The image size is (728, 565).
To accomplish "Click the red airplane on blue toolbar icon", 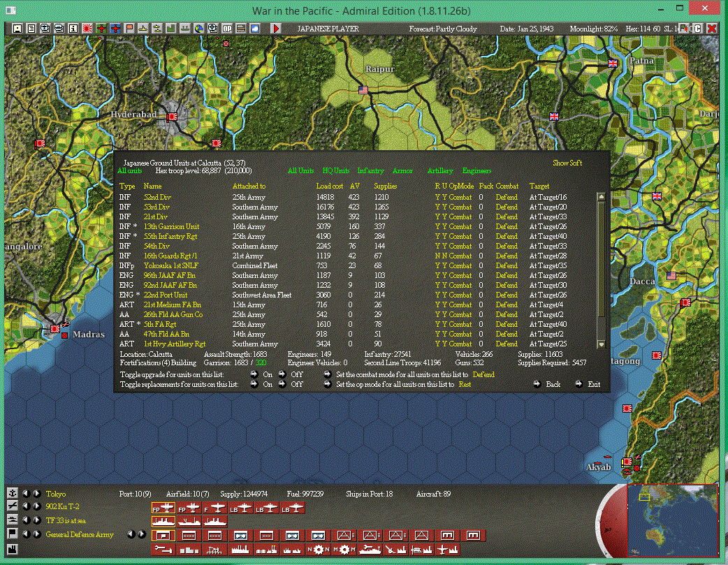I will [115, 29].
